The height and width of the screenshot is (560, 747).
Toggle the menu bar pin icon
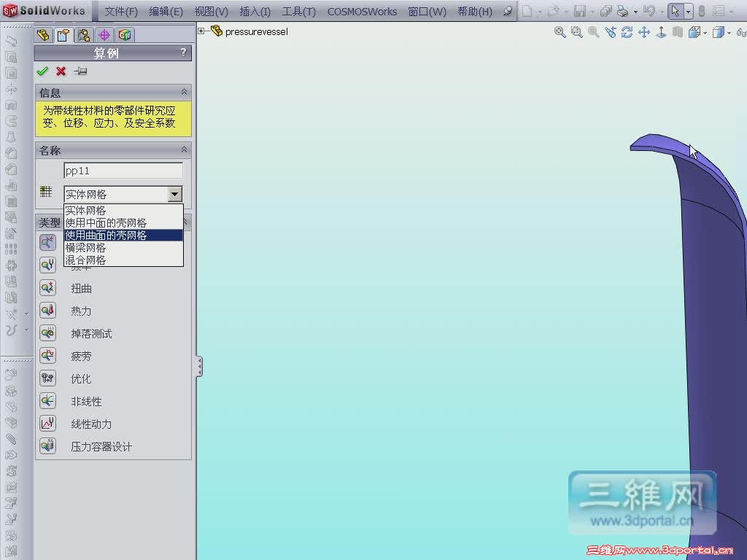coord(508,10)
